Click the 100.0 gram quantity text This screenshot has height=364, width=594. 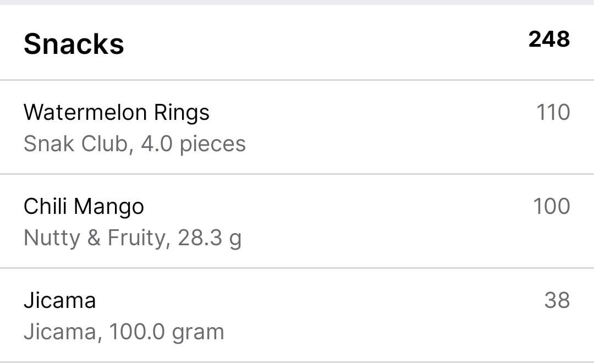click(x=167, y=332)
